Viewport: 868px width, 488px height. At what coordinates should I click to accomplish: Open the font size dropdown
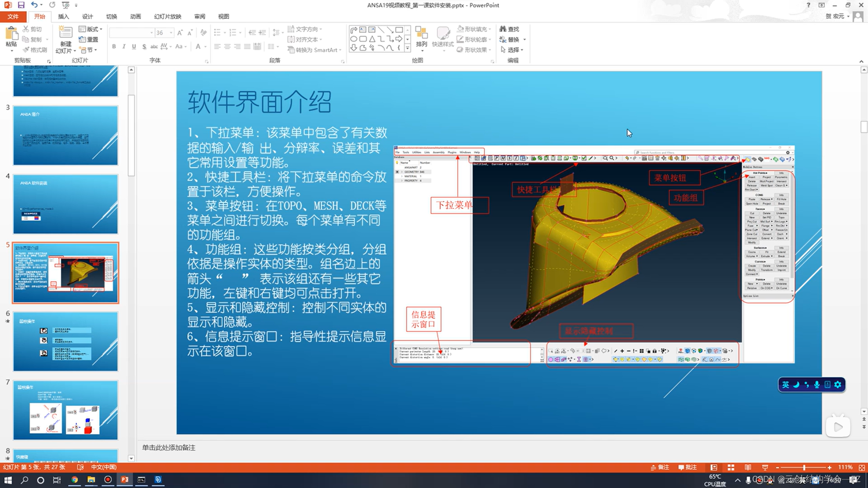pyautogui.click(x=170, y=33)
